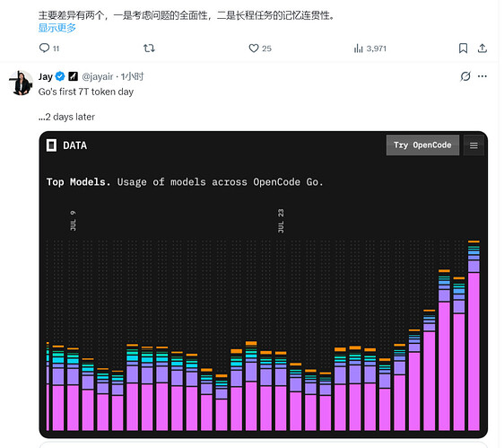The width and height of the screenshot is (504, 448).
Task: Click the Grok explain icon on Jay's post
Action: (x=465, y=76)
